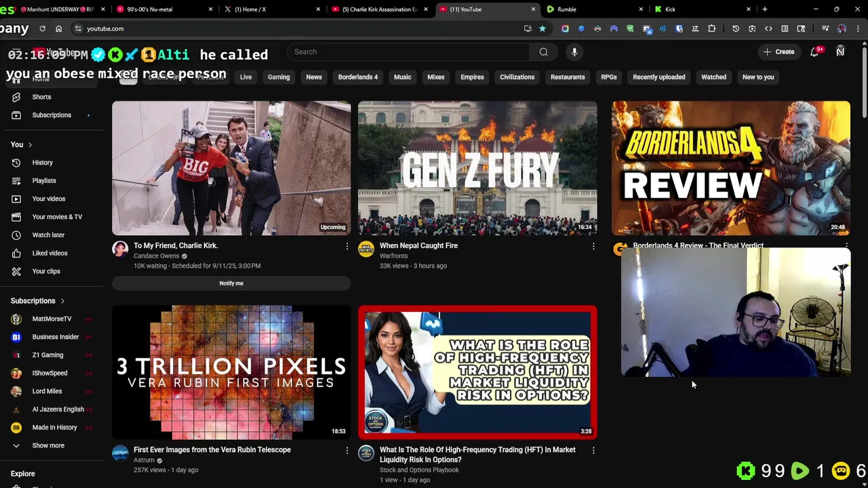Open the Shorts sidebar icon
The width and height of the screenshot is (868, 488).
[16, 97]
